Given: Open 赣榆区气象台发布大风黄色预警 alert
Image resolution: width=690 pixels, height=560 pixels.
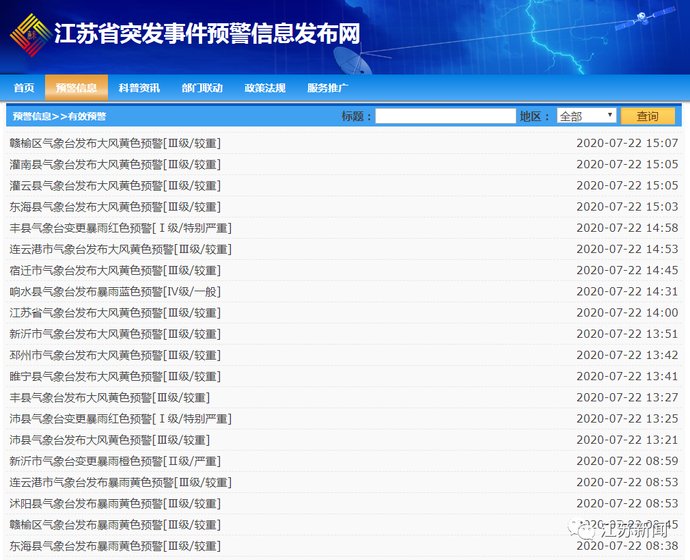Looking at the screenshot, I should (115, 143).
